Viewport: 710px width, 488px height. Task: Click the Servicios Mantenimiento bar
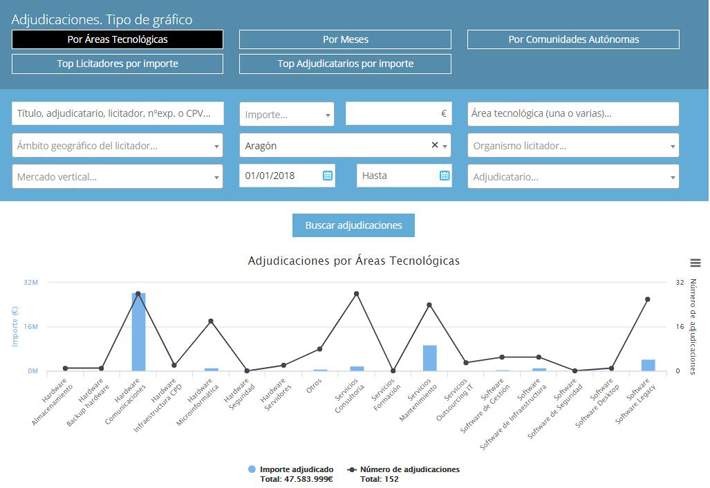(430, 358)
